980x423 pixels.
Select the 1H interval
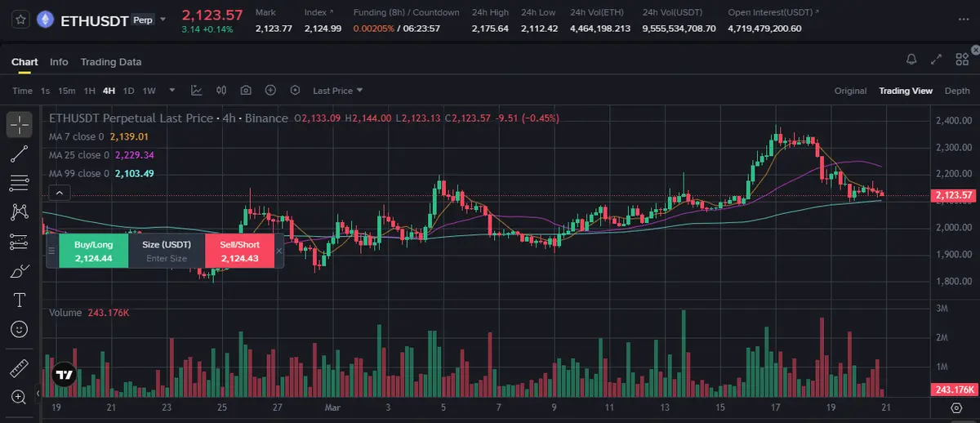pyautogui.click(x=90, y=91)
